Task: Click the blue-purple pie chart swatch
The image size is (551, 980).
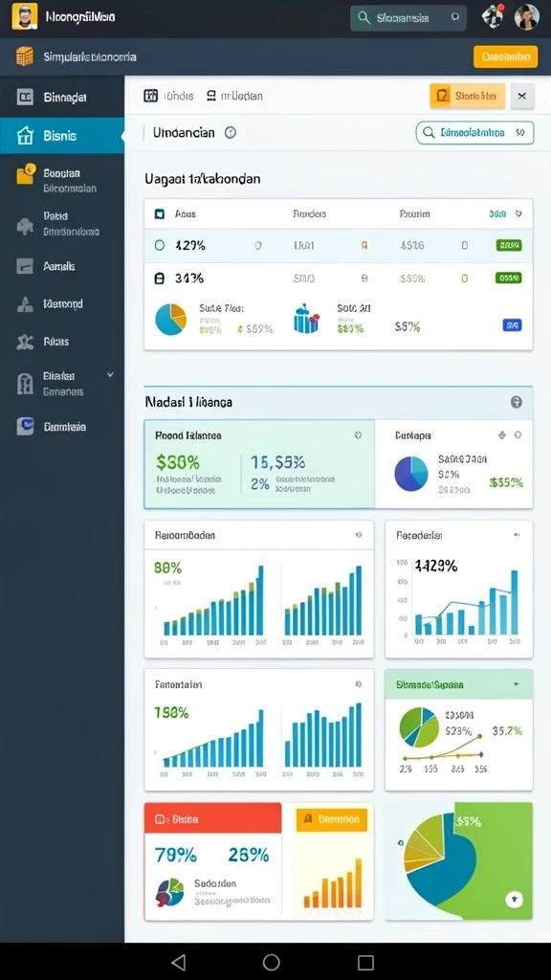Action: point(411,473)
